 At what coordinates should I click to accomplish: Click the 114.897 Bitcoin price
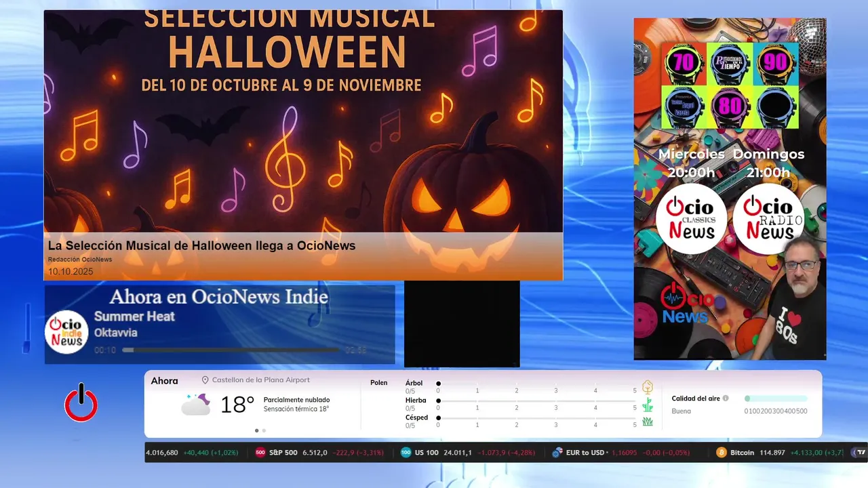tap(771, 453)
